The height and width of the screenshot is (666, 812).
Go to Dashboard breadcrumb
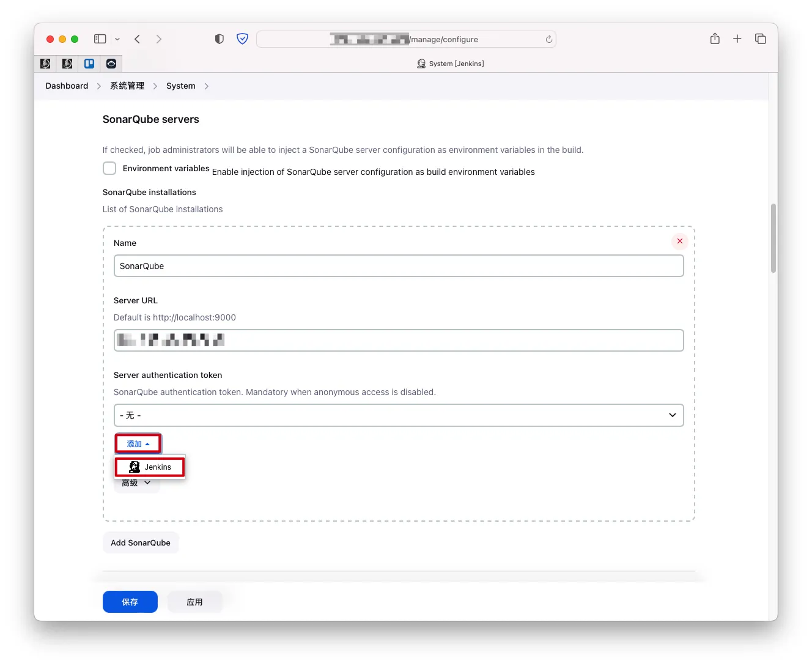pyautogui.click(x=67, y=86)
